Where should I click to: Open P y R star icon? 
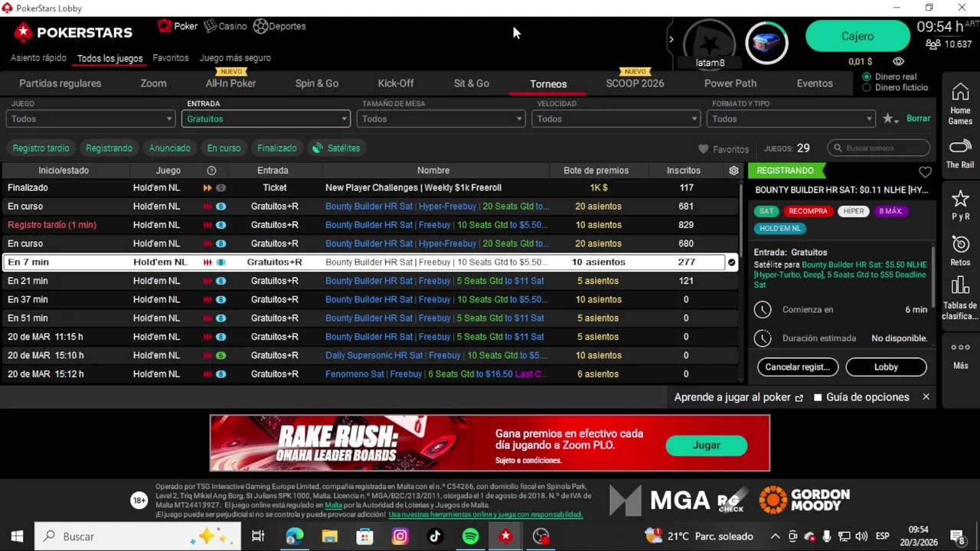(960, 205)
